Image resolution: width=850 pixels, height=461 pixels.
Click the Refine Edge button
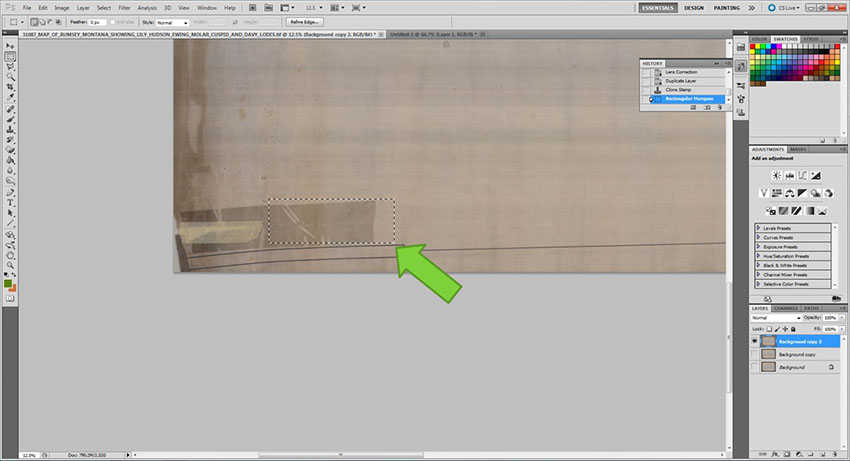tap(305, 21)
